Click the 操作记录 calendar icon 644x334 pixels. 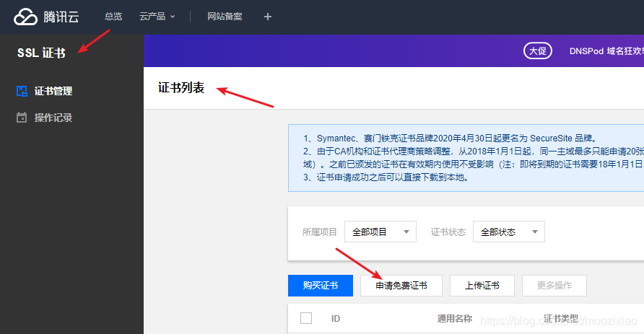click(22, 118)
